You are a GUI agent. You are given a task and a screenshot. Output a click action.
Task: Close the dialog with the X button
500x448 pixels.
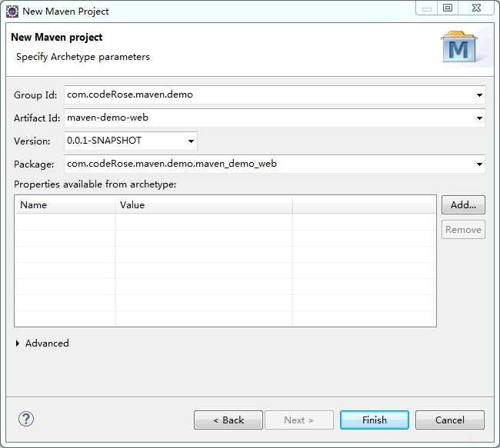click(x=476, y=8)
